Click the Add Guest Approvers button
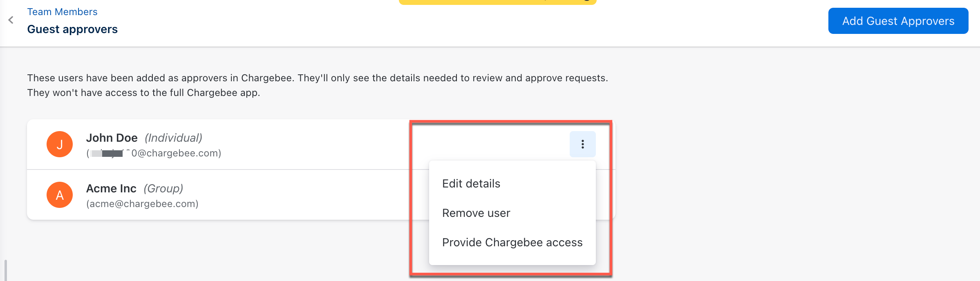Image resolution: width=980 pixels, height=281 pixels. [x=898, y=21]
